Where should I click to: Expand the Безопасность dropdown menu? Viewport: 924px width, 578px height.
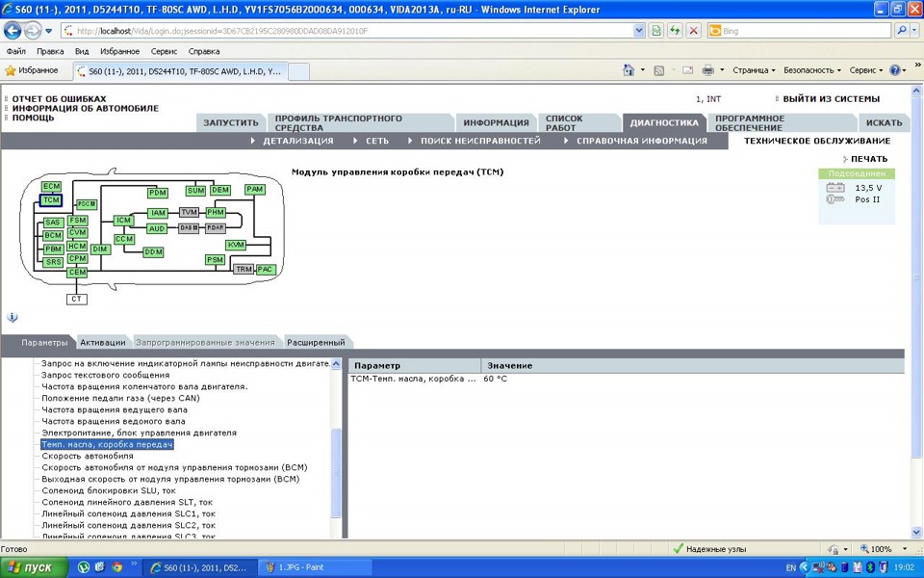[x=811, y=70]
